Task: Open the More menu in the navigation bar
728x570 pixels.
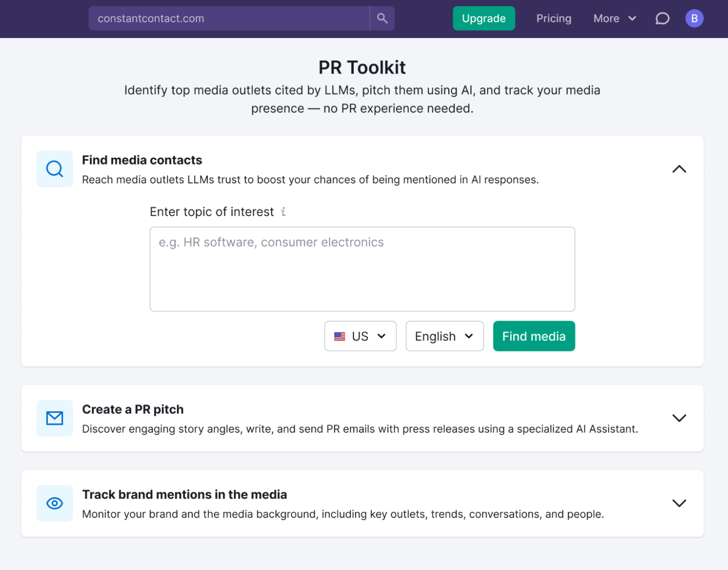Action: click(x=615, y=18)
